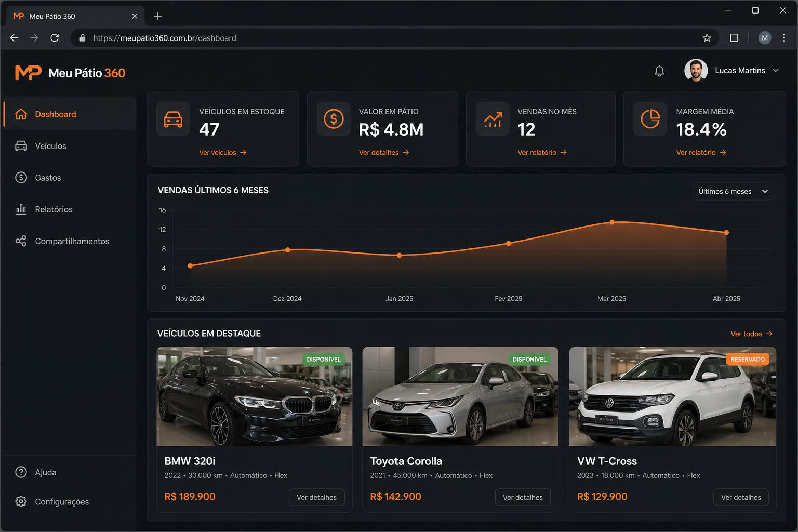
Task: Bookmark page with the star icon
Action: [x=707, y=38]
